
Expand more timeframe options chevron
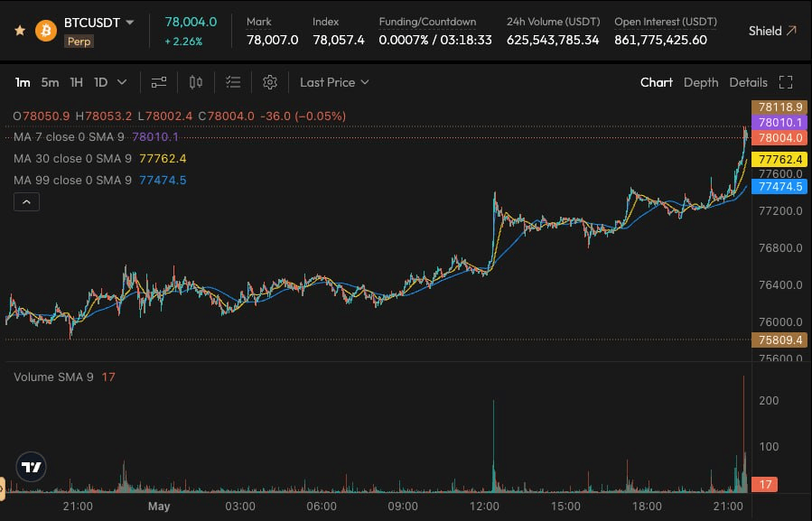click(x=122, y=82)
